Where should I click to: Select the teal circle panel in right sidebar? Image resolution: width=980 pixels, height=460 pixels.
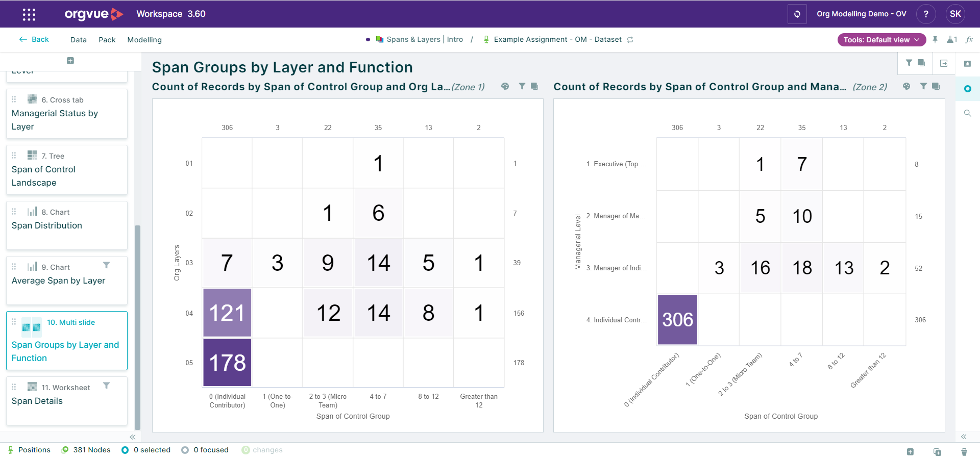(967, 89)
